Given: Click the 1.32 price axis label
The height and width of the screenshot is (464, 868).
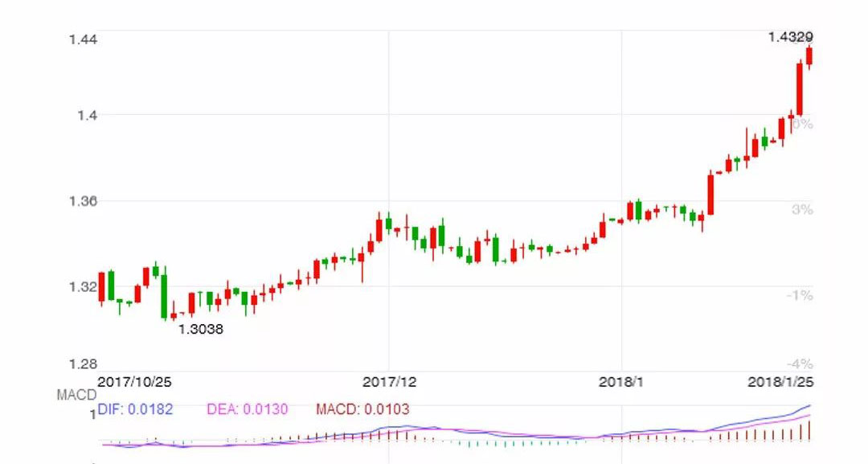Looking at the screenshot, I should click(84, 285).
